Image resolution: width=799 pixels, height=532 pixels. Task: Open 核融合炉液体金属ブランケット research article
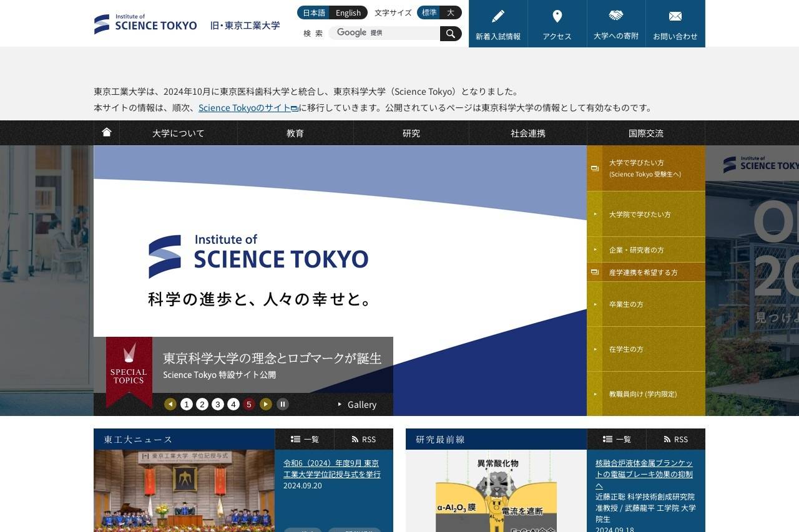(644, 474)
